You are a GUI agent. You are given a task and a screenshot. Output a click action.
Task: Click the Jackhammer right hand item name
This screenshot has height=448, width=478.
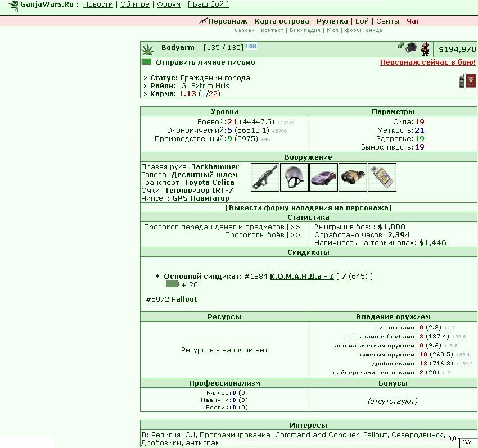pos(215,167)
